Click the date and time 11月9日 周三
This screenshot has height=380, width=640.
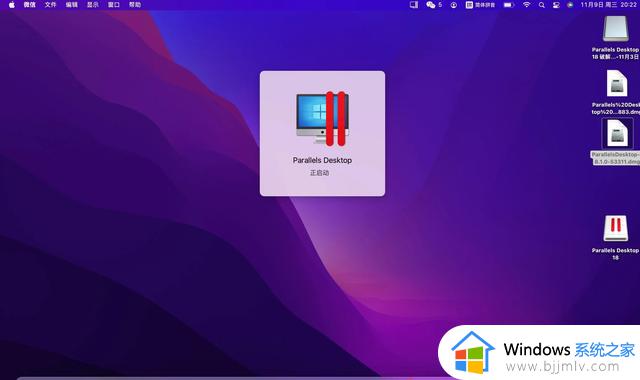pos(599,5)
